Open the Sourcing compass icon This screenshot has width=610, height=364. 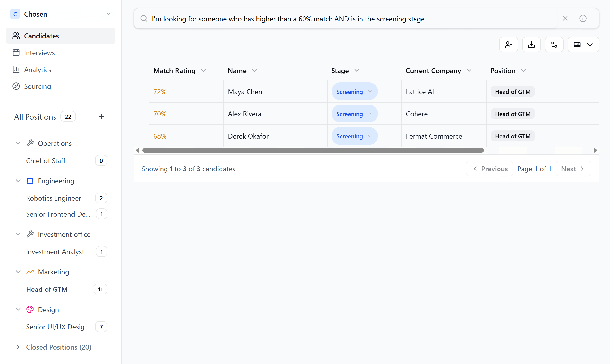coord(16,86)
